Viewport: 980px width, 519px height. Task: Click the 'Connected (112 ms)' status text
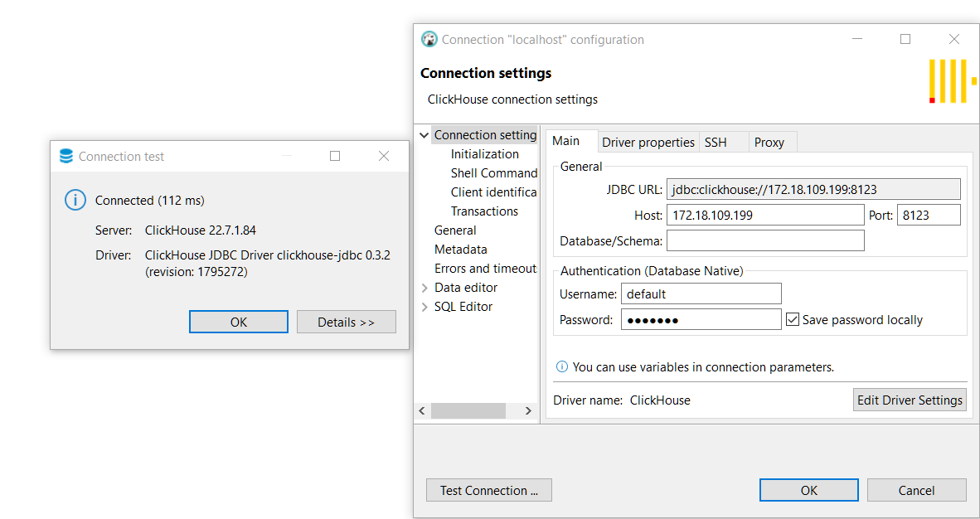tap(150, 200)
